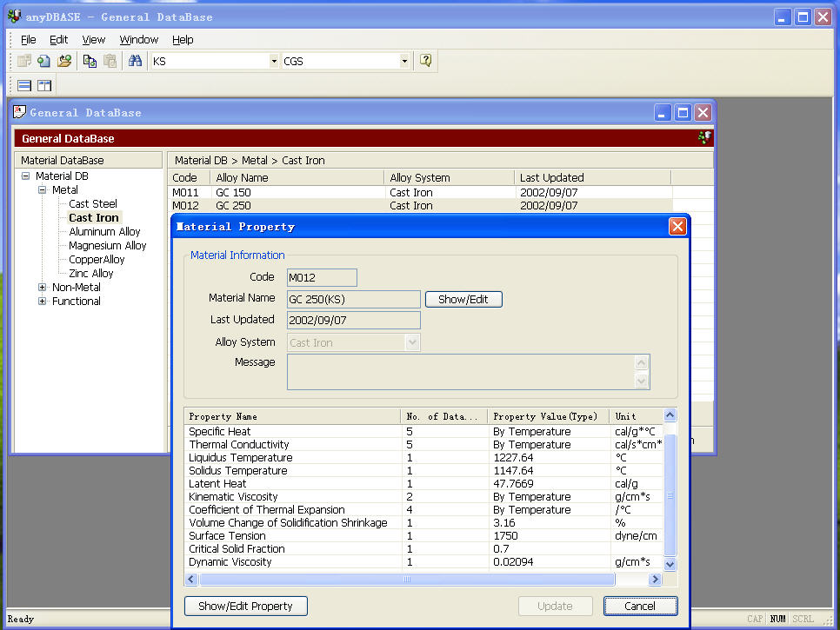Click the Paste clipboard toolbar icon
840x630 pixels.
tap(110, 61)
